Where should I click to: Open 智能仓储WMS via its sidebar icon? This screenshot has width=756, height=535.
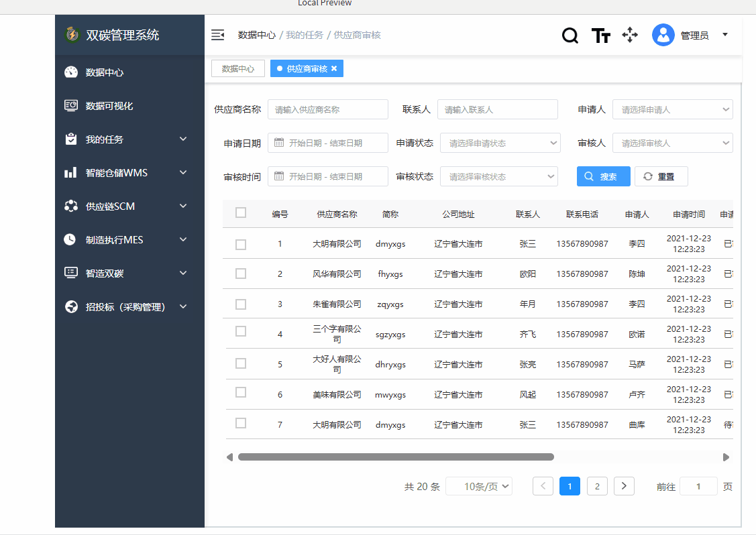coord(71,172)
